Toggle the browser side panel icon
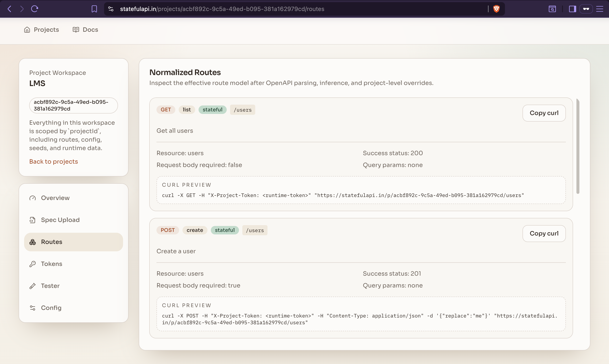 pos(572,9)
